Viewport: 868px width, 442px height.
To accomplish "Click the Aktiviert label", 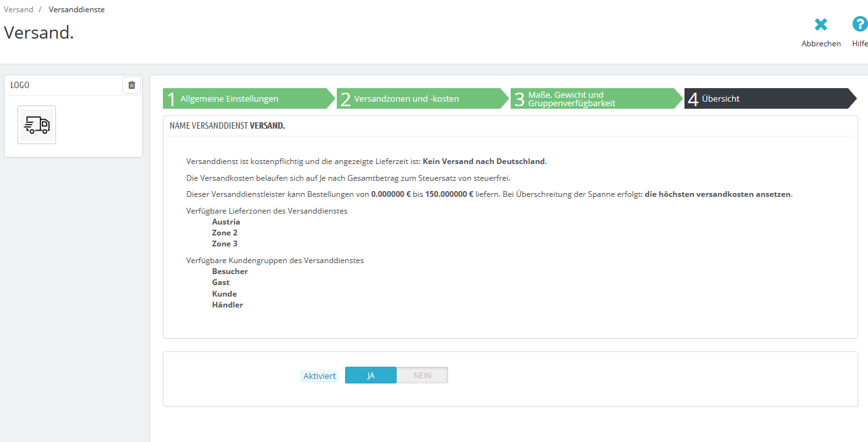I will pyautogui.click(x=319, y=376).
